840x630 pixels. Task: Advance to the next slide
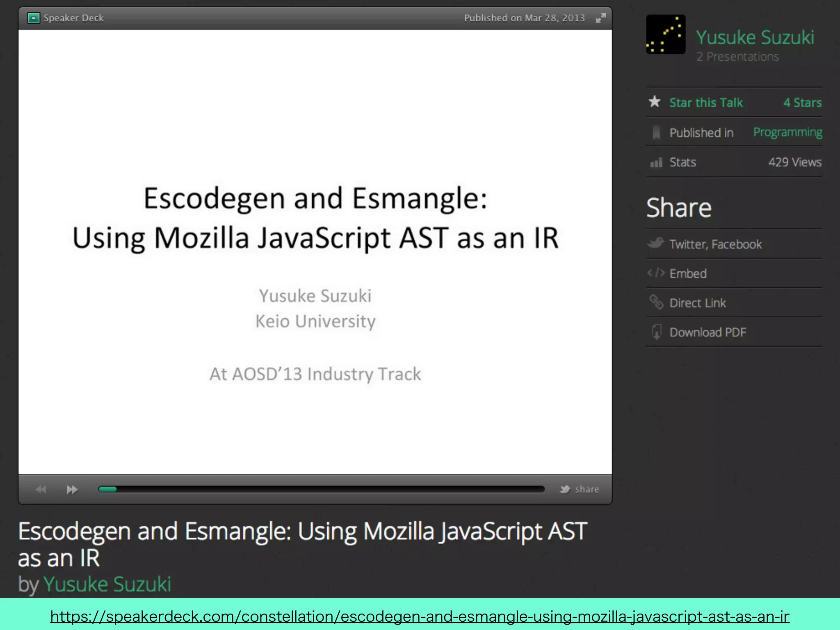[x=72, y=489]
